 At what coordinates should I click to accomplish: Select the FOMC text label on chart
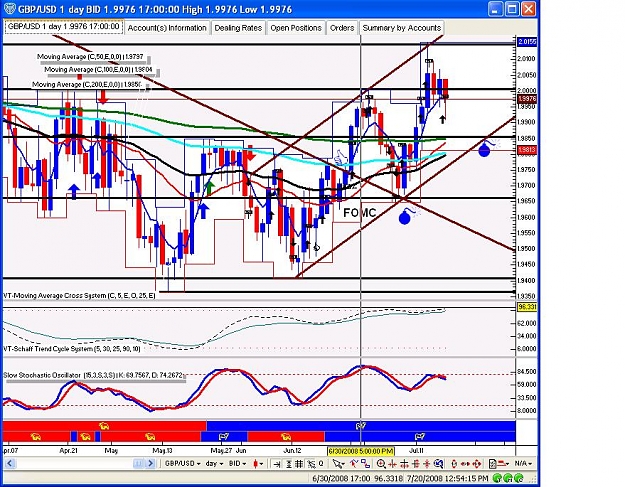(360, 212)
